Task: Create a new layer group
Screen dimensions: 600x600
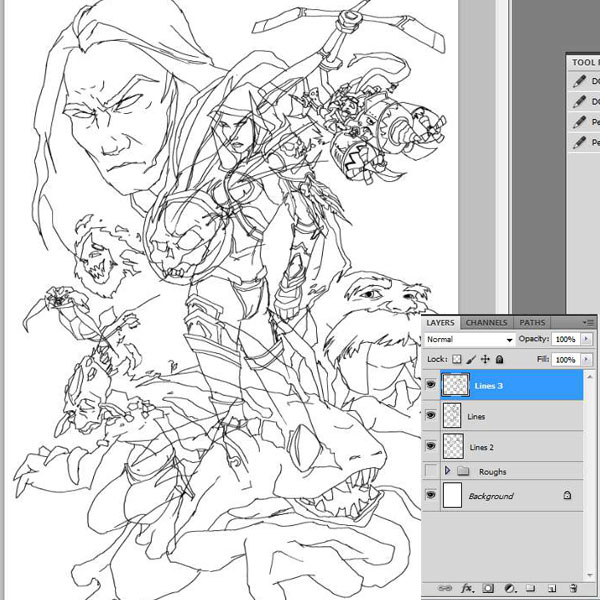Action: point(530,588)
